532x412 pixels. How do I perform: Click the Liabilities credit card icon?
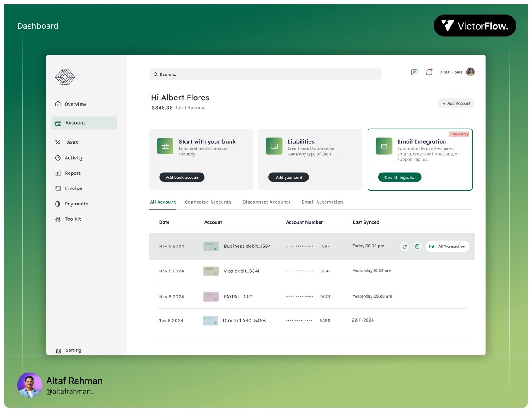point(274,146)
